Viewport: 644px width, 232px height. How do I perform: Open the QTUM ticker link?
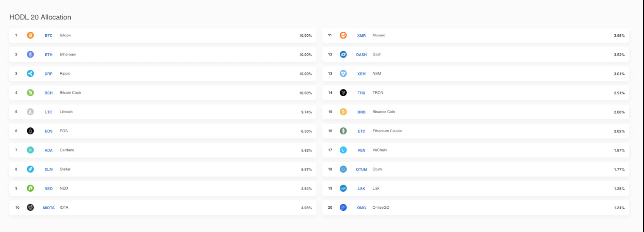361,169
